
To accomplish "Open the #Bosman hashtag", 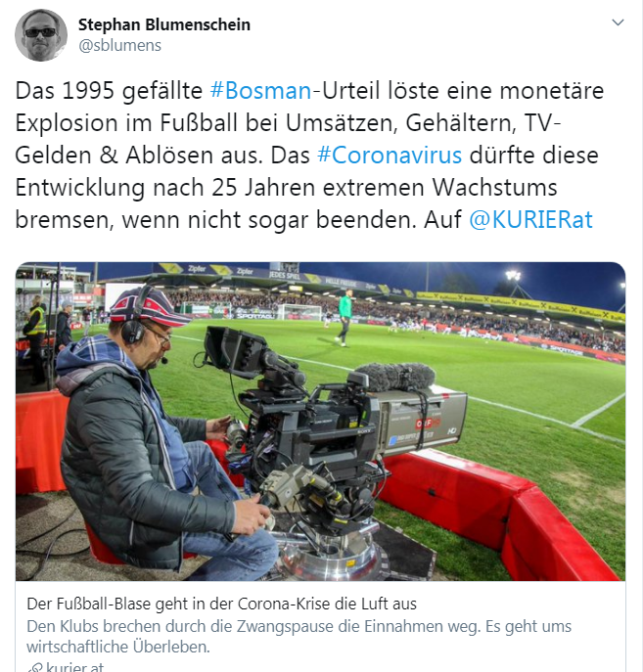I will (x=261, y=91).
